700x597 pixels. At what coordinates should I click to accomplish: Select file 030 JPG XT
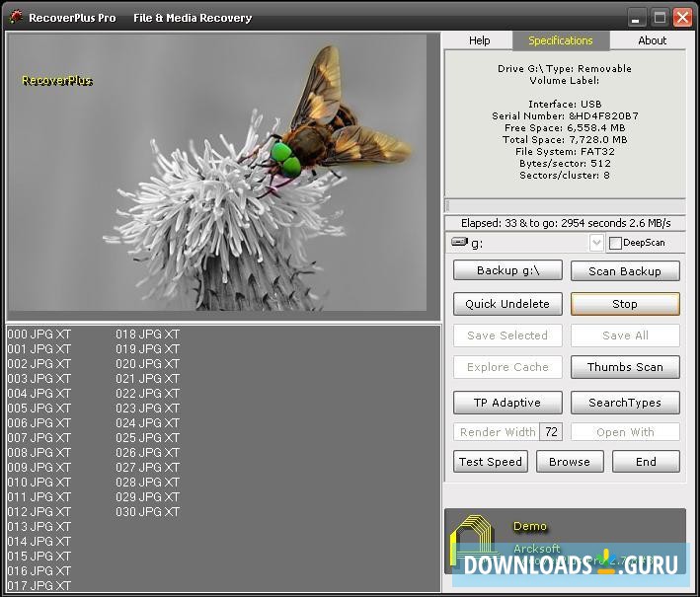[x=148, y=512]
